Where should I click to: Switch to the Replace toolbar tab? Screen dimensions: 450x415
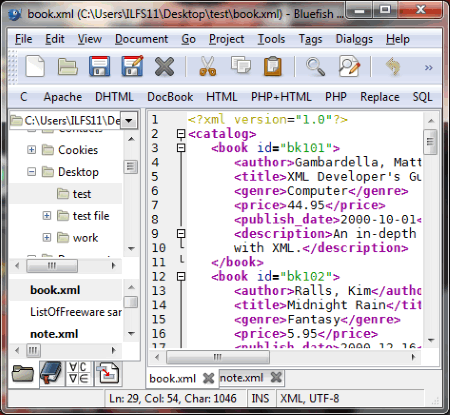point(380,97)
